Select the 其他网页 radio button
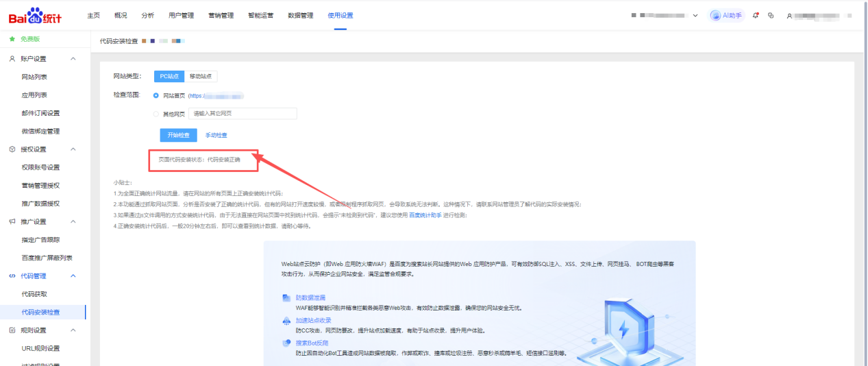This screenshot has width=868, height=366. [x=156, y=114]
